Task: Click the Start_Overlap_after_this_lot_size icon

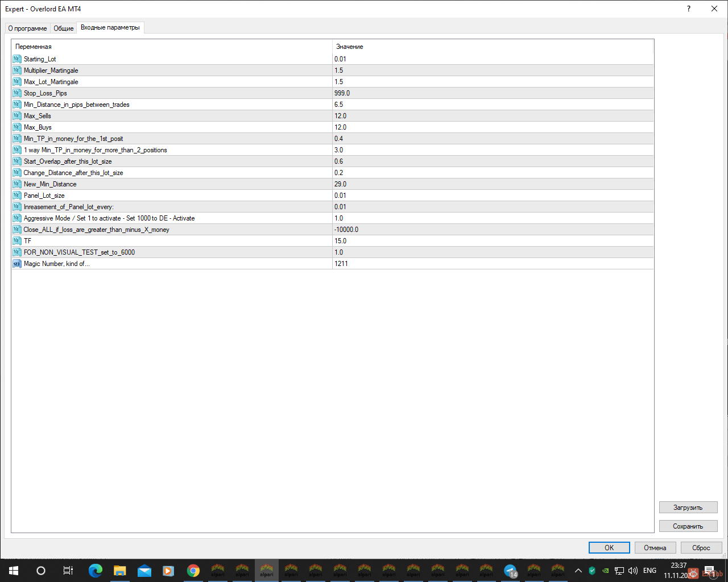Action: 17,161
